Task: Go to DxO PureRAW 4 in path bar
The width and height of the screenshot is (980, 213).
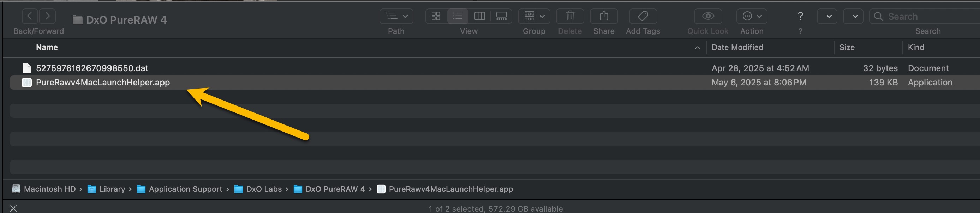Action: [x=329, y=189]
